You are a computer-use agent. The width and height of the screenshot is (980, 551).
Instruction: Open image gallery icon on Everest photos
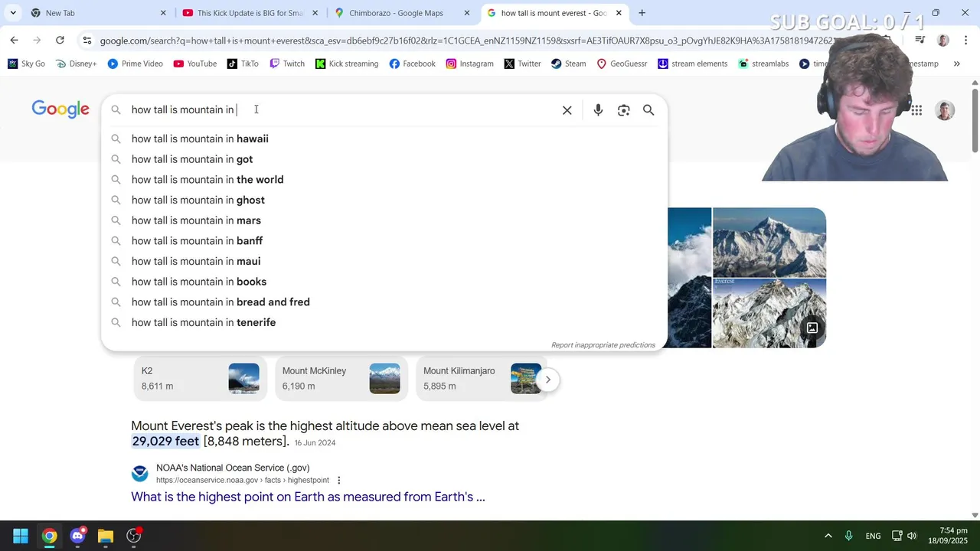[x=812, y=328]
